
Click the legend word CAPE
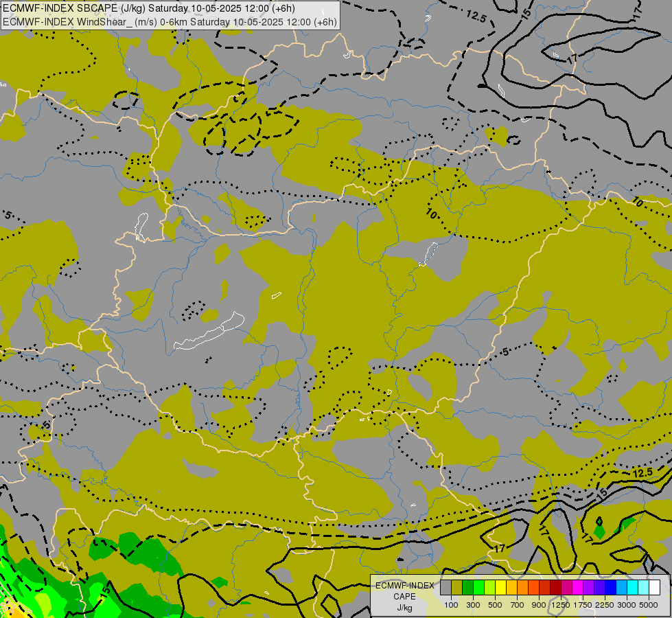[404, 597]
